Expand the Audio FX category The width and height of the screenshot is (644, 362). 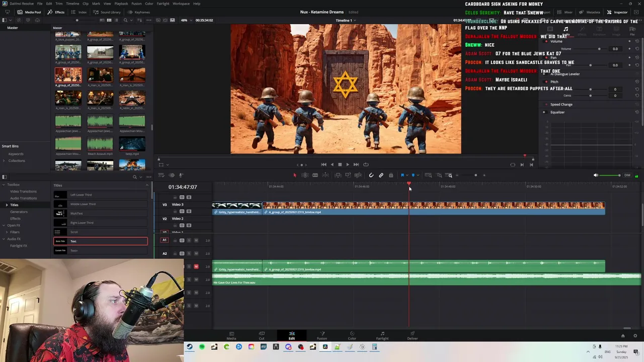4,239
